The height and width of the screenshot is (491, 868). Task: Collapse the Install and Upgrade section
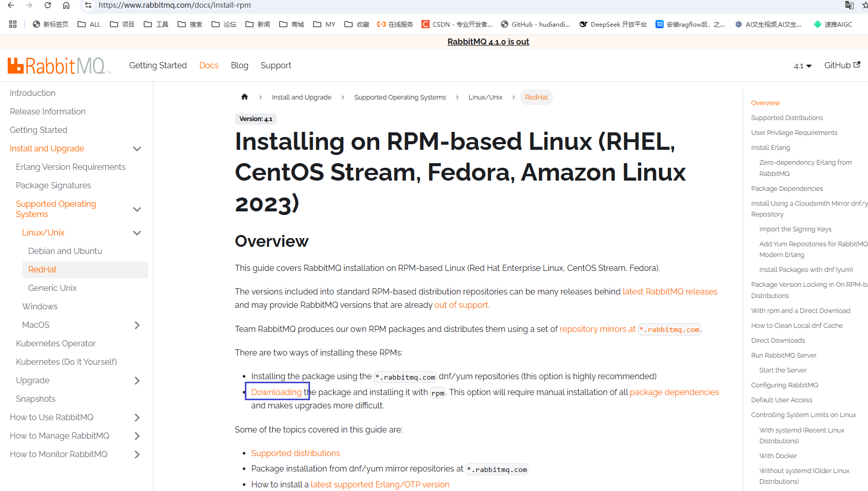point(137,149)
